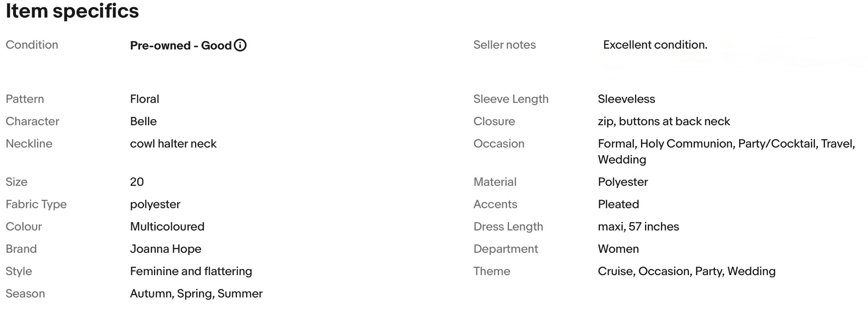Click the Multicoloured colour value
Screen dimensions: 868x309
click(x=167, y=227)
